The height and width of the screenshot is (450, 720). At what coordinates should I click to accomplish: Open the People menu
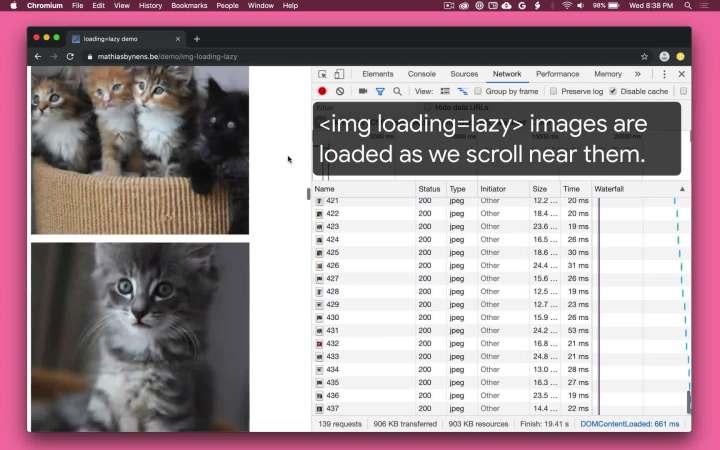[x=227, y=6]
